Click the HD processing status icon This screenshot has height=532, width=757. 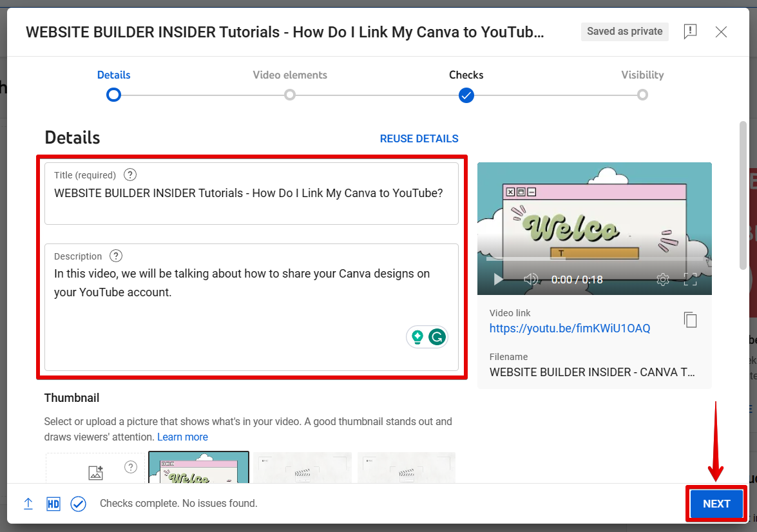coord(53,504)
